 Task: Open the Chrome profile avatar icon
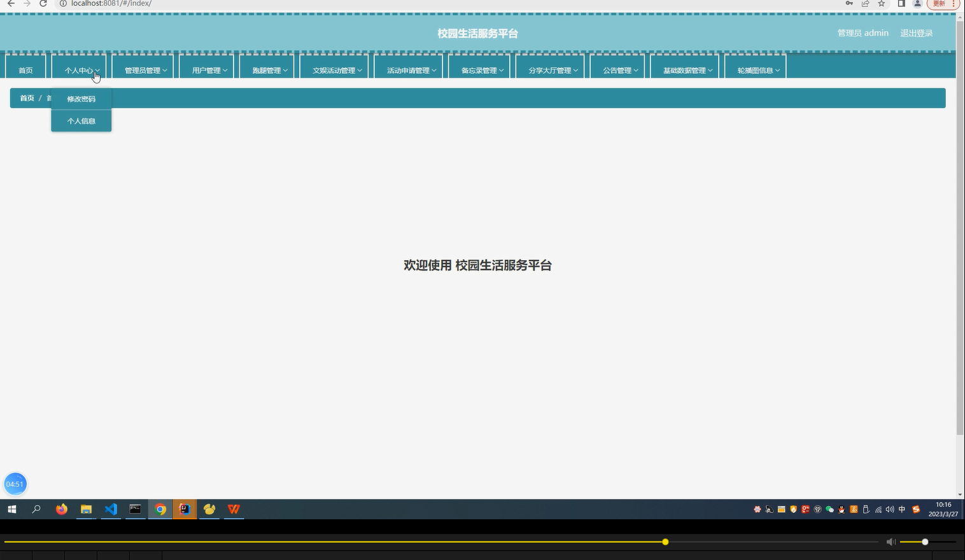(x=917, y=4)
